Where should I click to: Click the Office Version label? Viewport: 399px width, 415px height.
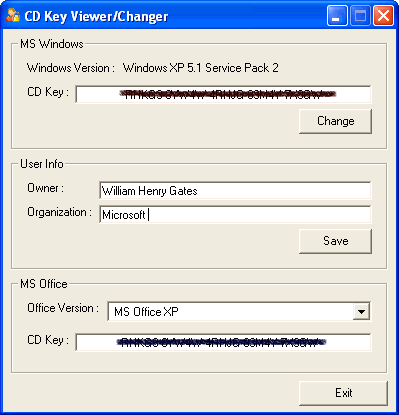(x=63, y=308)
